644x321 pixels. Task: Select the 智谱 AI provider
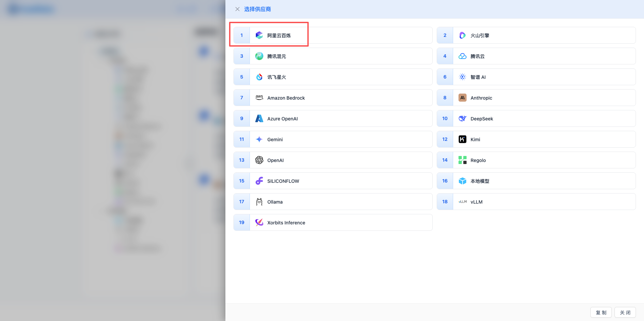point(536,77)
